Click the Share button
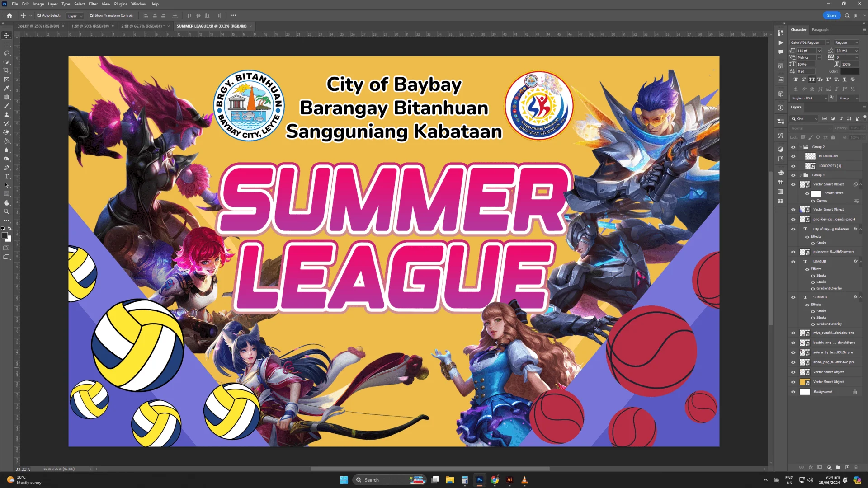Viewport: 868px width, 488px height. click(832, 15)
